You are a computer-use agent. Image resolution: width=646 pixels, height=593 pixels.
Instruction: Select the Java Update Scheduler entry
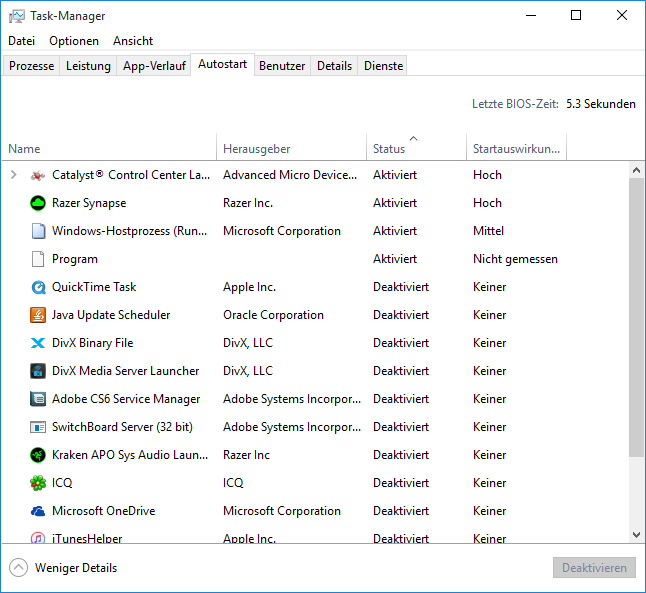click(111, 315)
